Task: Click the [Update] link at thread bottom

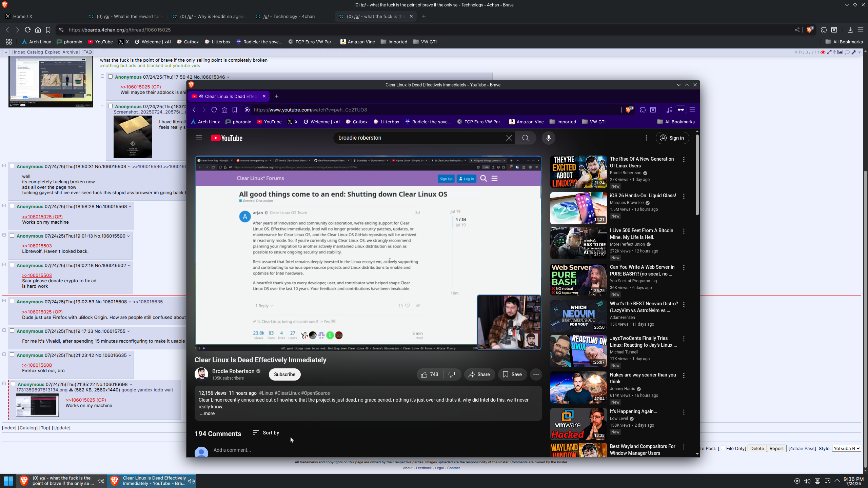Action: (61, 428)
